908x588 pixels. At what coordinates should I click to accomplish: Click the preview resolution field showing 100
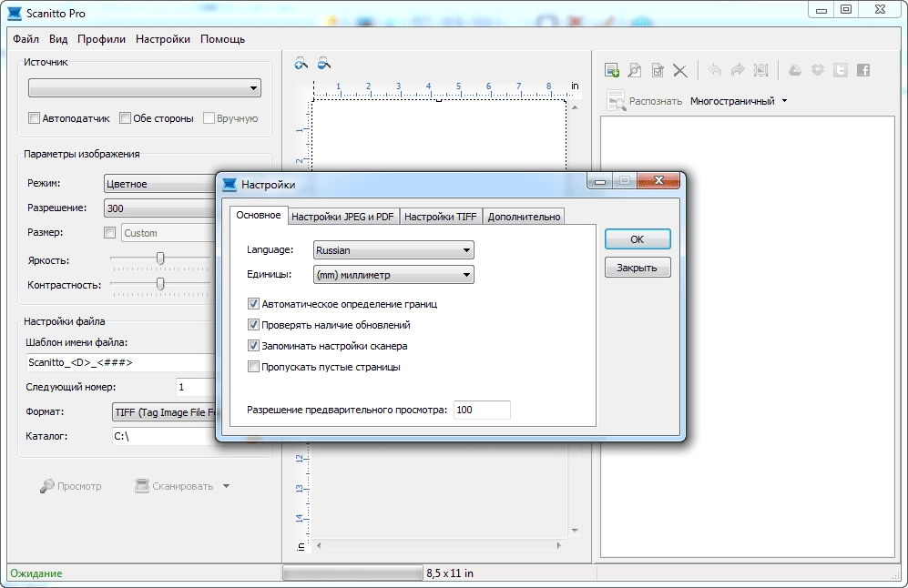pos(482,410)
